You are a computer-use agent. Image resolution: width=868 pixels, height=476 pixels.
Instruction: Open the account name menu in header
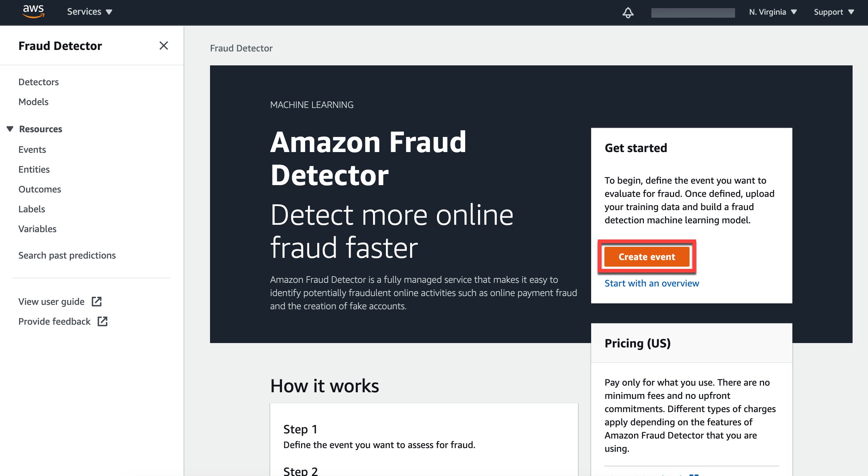pyautogui.click(x=693, y=12)
